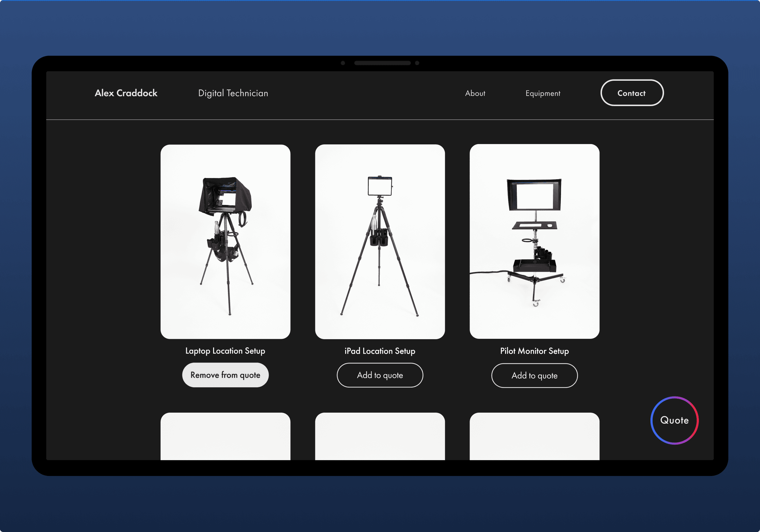Click the tablet camera dot left of speaker
The width and height of the screenshot is (760, 532).
tap(343, 63)
